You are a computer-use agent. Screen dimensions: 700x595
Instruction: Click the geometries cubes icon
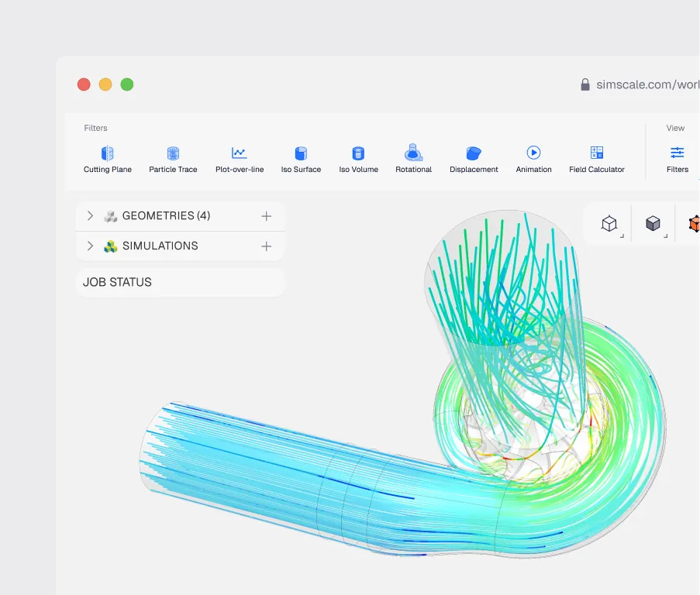(x=110, y=216)
